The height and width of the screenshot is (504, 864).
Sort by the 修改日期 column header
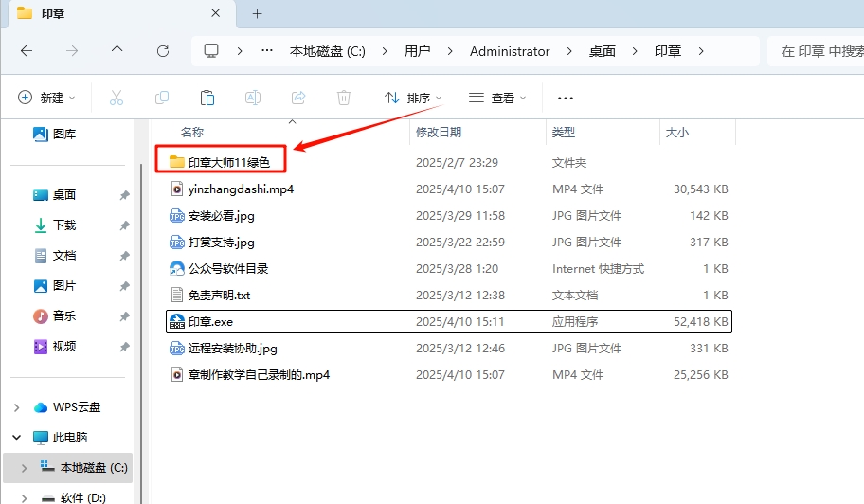(x=439, y=133)
